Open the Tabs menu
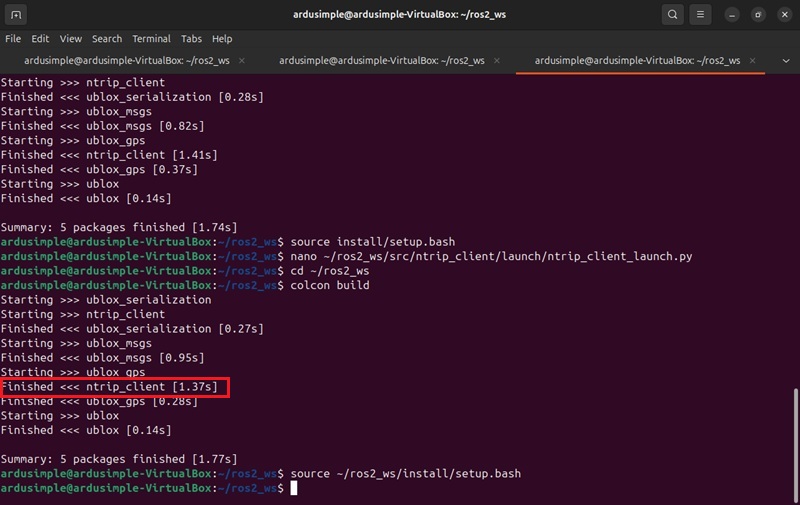This screenshot has height=505, width=800. pyautogui.click(x=191, y=39)
